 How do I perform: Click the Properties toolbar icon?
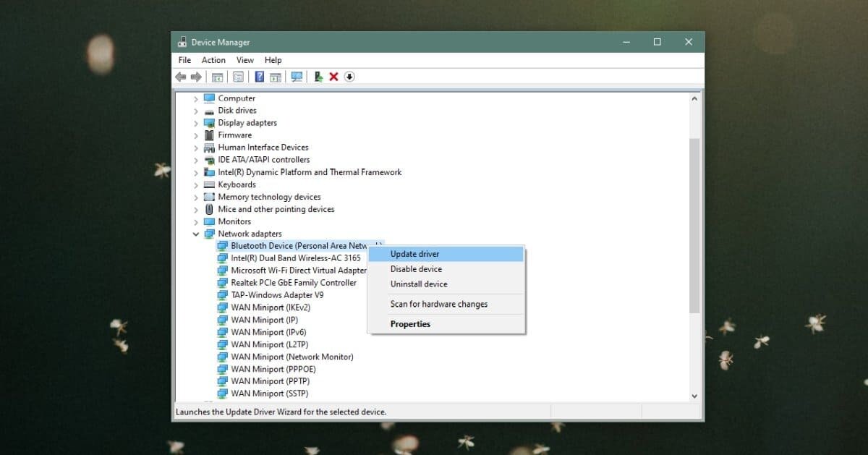[x=238, y=77]
